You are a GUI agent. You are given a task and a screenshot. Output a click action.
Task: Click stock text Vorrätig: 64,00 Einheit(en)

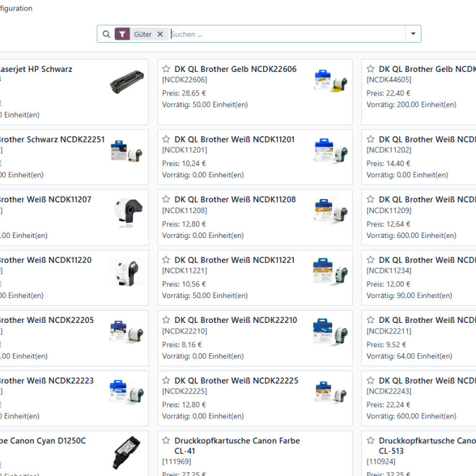coord(409,356)
